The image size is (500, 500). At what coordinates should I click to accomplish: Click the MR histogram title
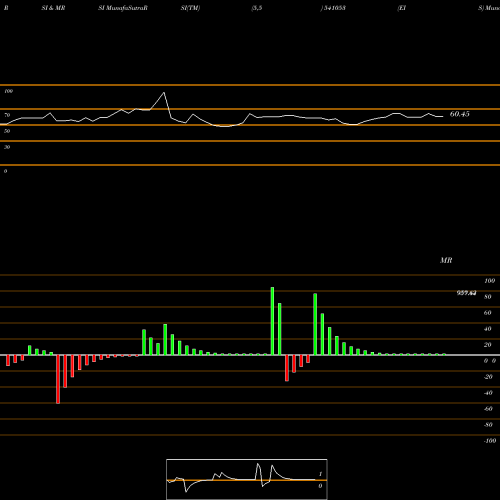[x=446, y=260]
